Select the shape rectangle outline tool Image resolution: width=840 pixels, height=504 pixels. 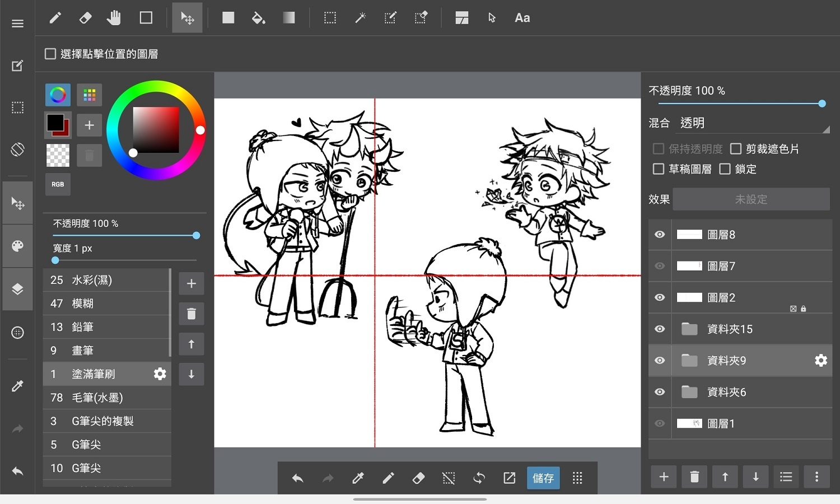pyautogui.click(x=146, y=18)
